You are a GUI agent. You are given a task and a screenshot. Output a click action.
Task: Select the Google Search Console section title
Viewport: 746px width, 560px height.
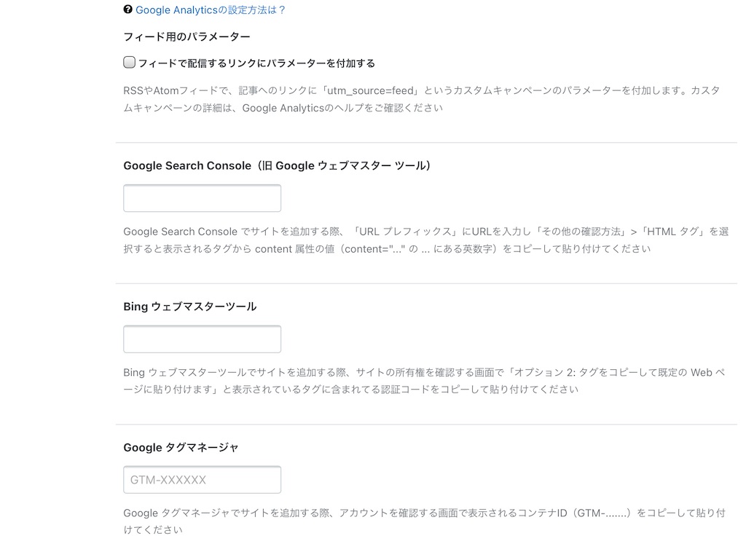click(277, 165)
